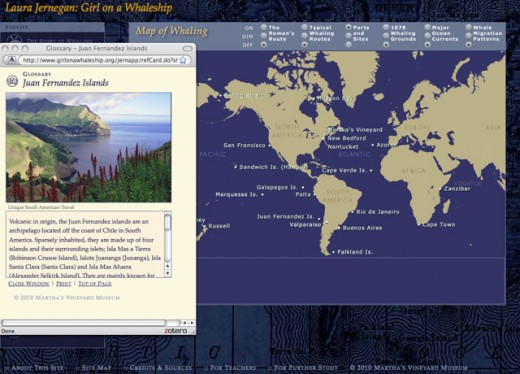Turn ON 1878 Whaling Grounds layer
Viewport: 520px width, 374px height.
[386, 27]
